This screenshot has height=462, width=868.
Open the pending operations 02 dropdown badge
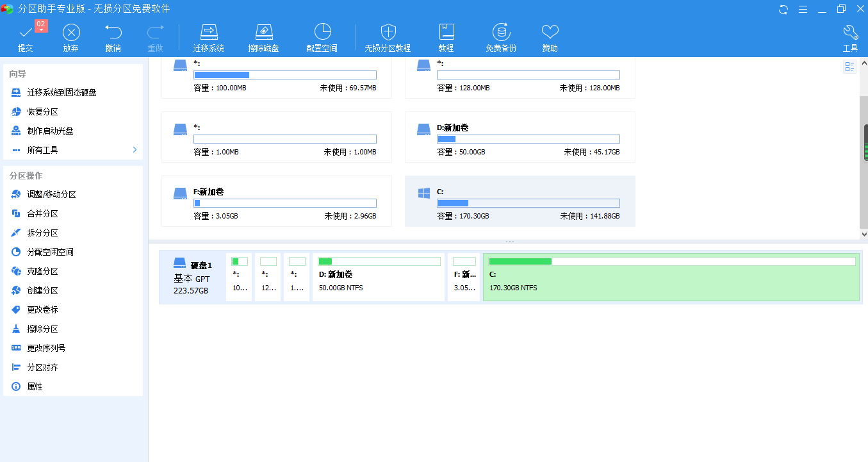pos(41,26)
